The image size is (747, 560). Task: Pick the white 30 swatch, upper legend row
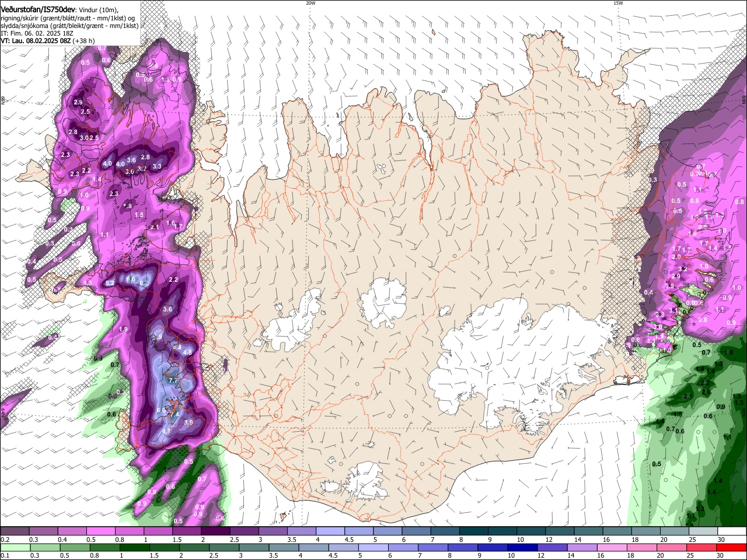(x=732, y=531)
